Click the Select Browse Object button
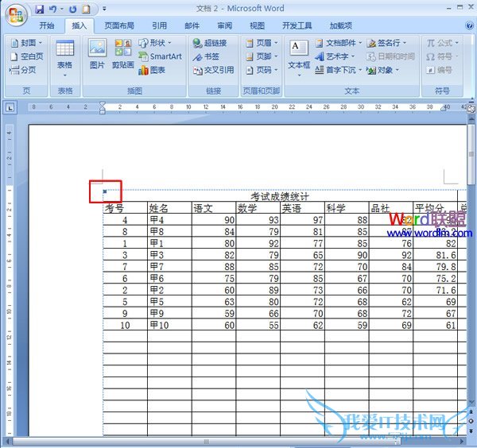The width and height of the screenshot is (477, 448). 471,421
